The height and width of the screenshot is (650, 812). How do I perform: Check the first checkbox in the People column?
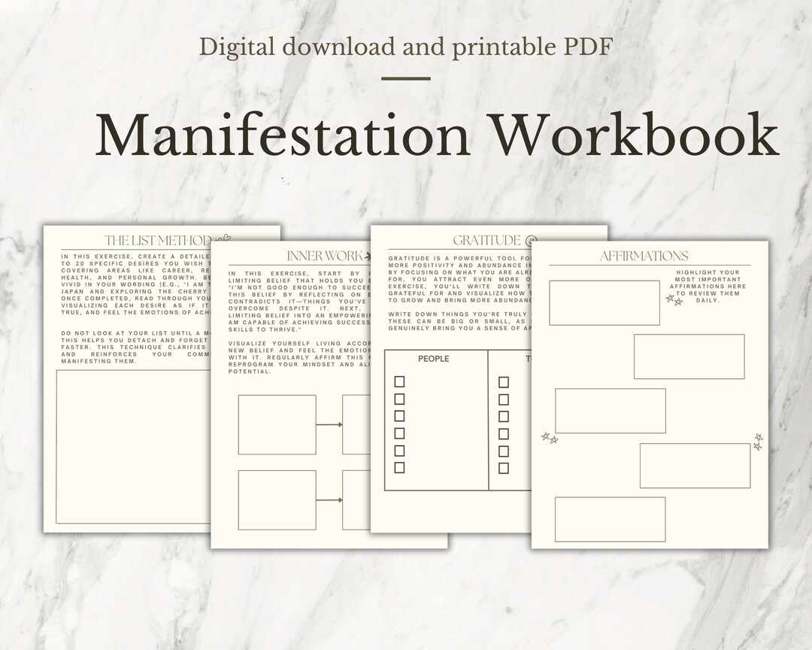pyautogui.click(x=398, y=381)
